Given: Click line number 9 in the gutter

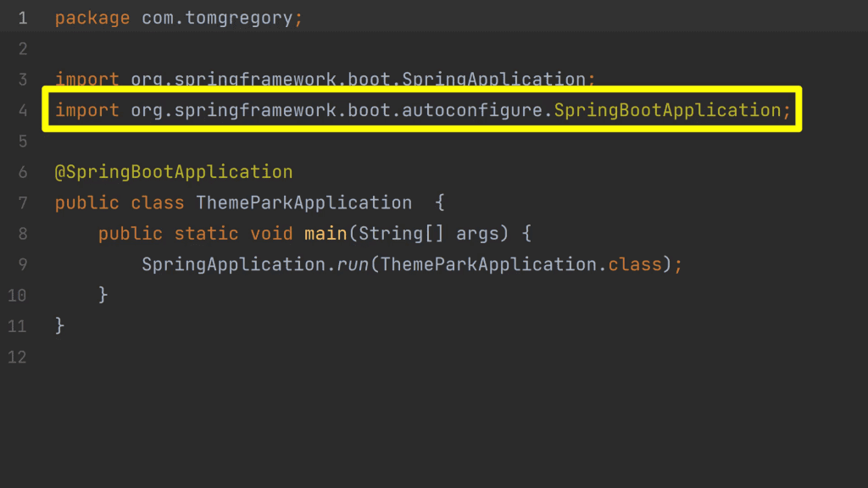Looking at the screenshot, I should [22, 264].
